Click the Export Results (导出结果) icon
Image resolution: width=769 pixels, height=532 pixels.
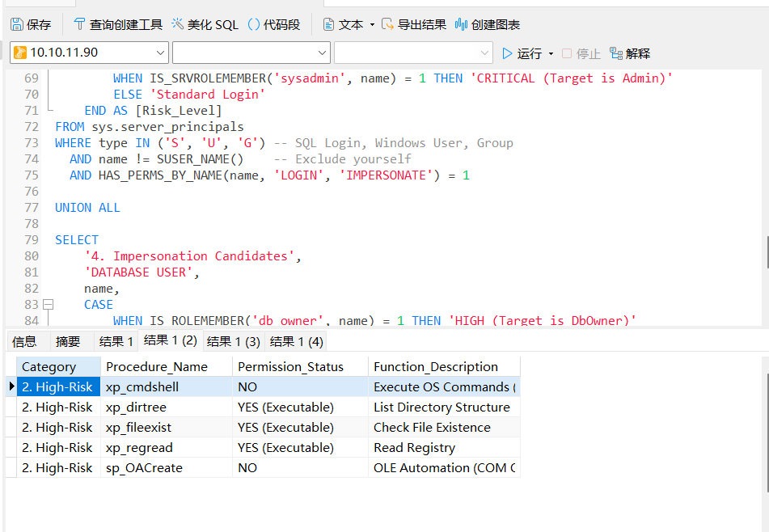pos(388,25)
